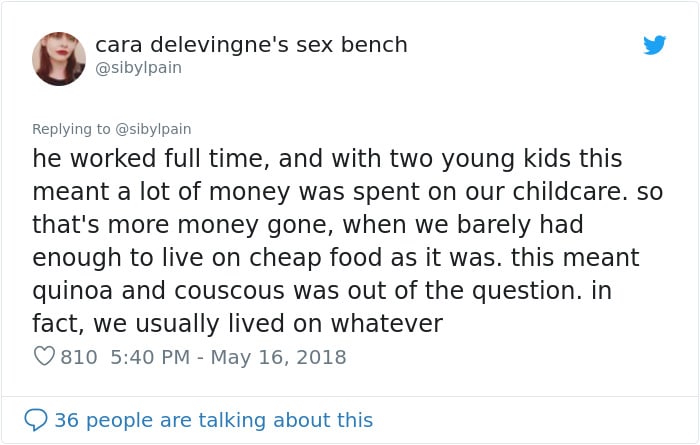Open the '5:40 PM' time link

(x=150, y=357)
